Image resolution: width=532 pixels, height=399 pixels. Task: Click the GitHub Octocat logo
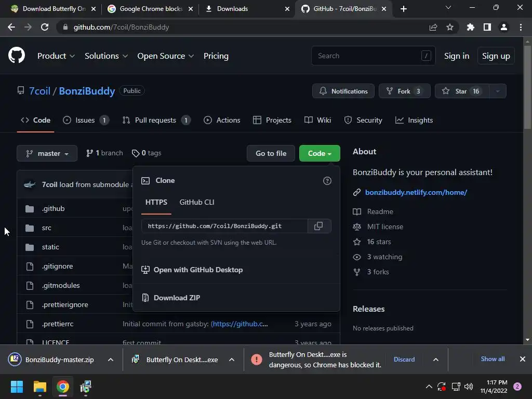coord(16,56)
